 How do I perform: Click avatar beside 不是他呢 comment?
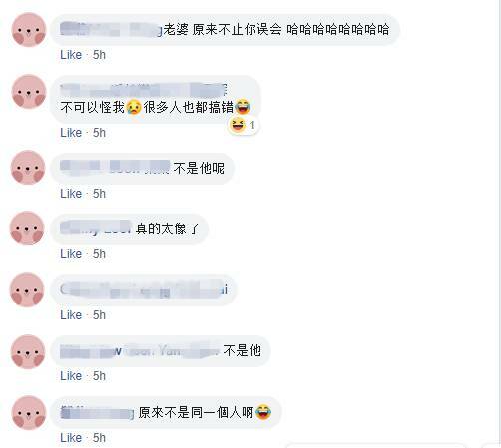pyautogui.click(x=28, y=168)
